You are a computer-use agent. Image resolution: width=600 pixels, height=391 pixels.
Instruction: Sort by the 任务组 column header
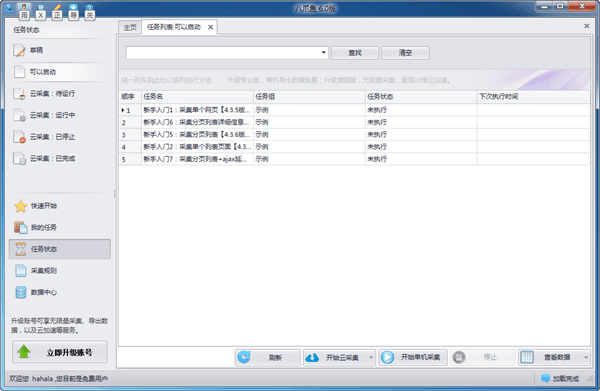[x=309, y=97]
